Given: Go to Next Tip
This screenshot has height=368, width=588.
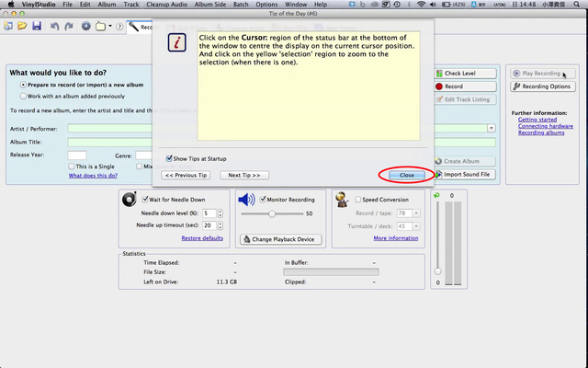Looking at the screenshot, I should (x=244, y=175).
